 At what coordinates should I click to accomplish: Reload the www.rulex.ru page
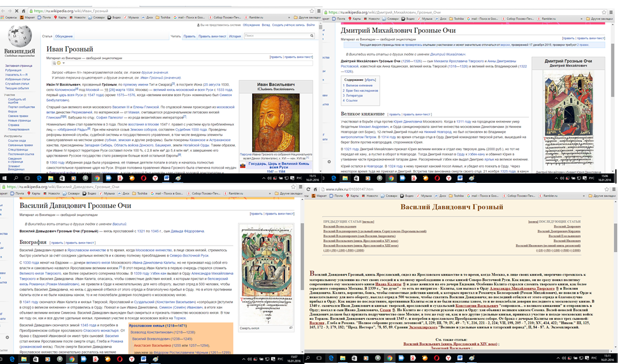(309, 189)
